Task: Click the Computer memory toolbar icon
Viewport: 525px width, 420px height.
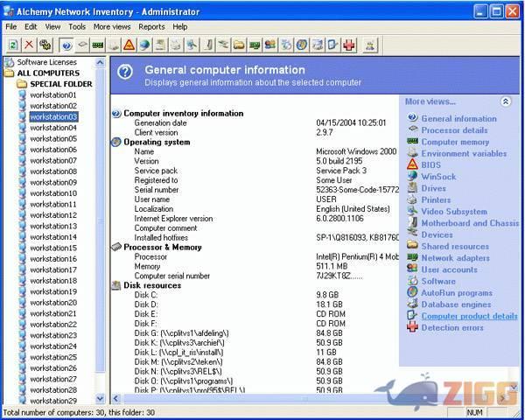Action: pos(98,45)
